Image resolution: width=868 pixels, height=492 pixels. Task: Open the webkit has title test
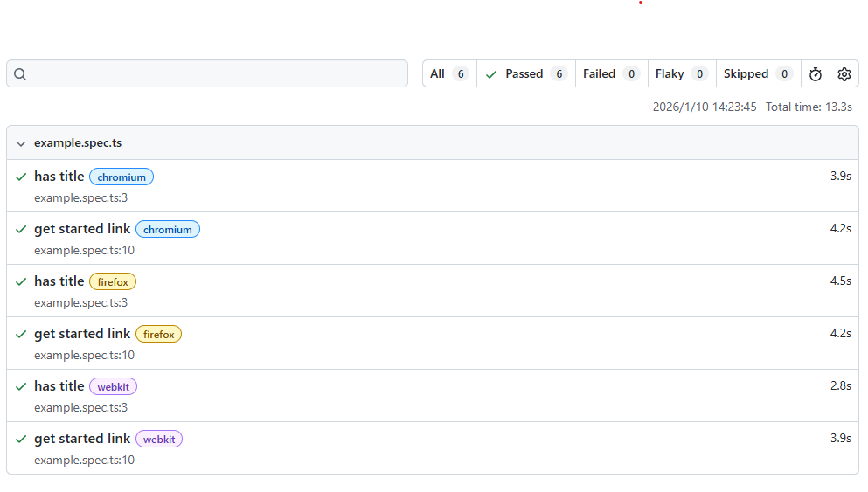[59, 386]
